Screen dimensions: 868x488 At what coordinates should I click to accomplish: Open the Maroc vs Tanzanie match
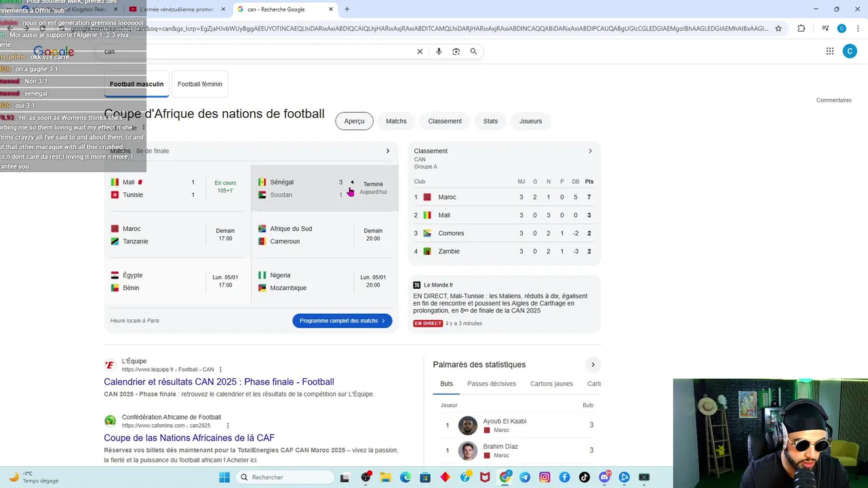tap(177, 235)
